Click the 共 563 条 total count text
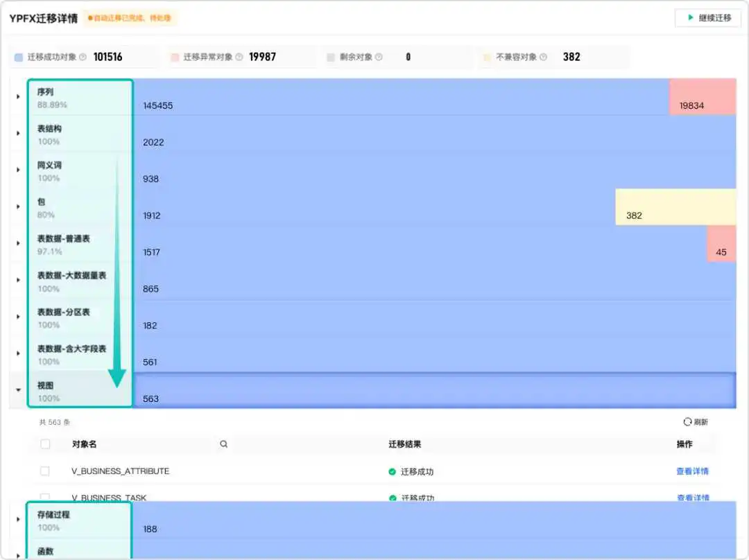Image resolution: width=749 pixels, height=560 pixels. coord(55,422)
